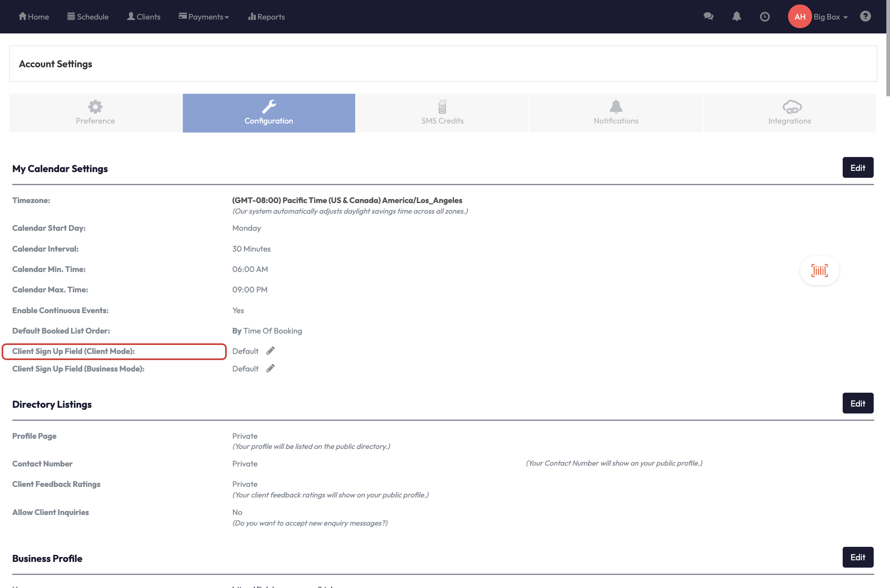This screenshot has height=588, width=890.
Task: Click the floating barcode scanner icon
Action: [819, 270]
